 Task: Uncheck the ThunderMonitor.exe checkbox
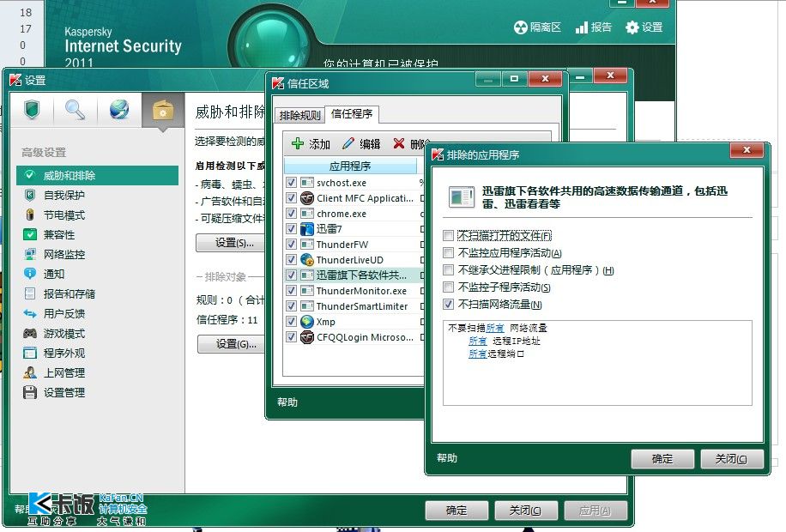click(x=291, y=291)
